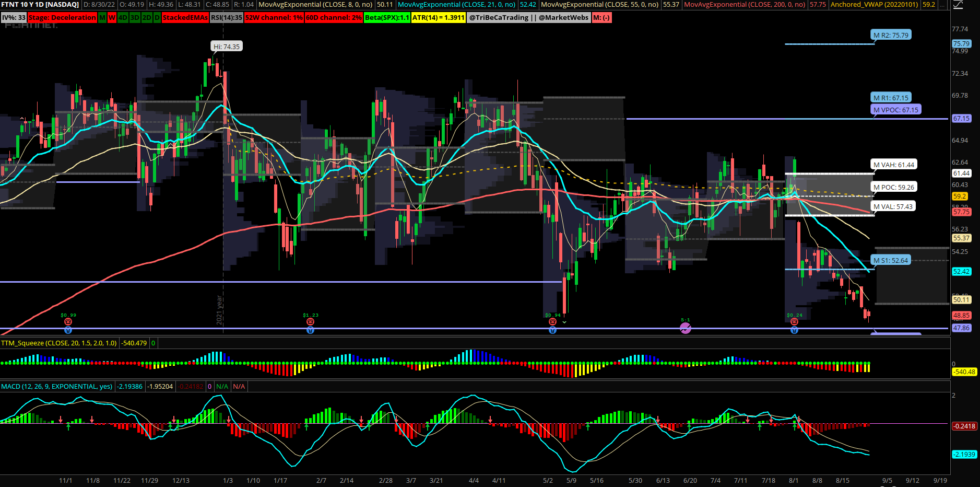
Task: Click the earnings phone icon under $1.23
Action: point(310,322)
